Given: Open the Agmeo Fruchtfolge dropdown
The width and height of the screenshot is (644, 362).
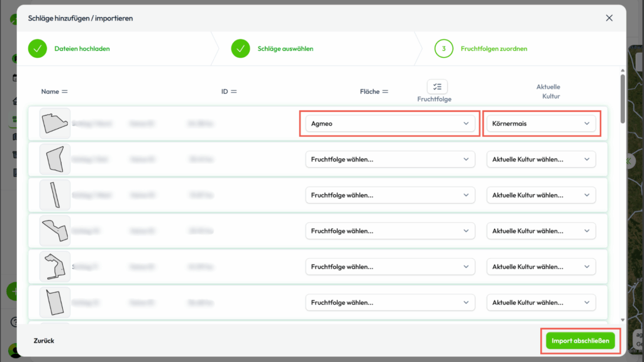Looking at the screenshot, I should [x=390, y=124].
